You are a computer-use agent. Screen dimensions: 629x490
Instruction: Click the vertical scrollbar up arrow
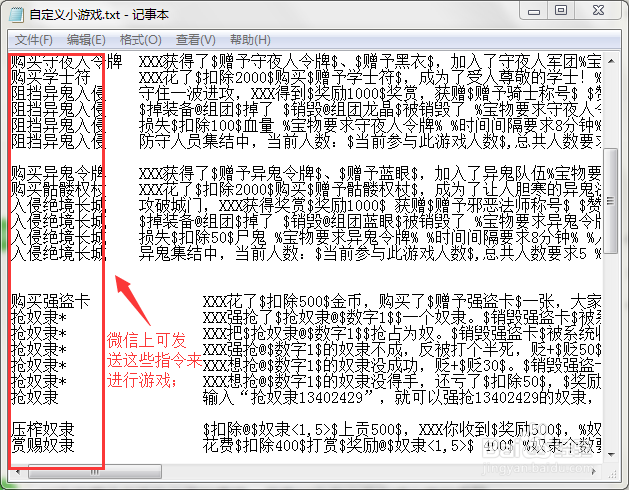pos(611,61)
